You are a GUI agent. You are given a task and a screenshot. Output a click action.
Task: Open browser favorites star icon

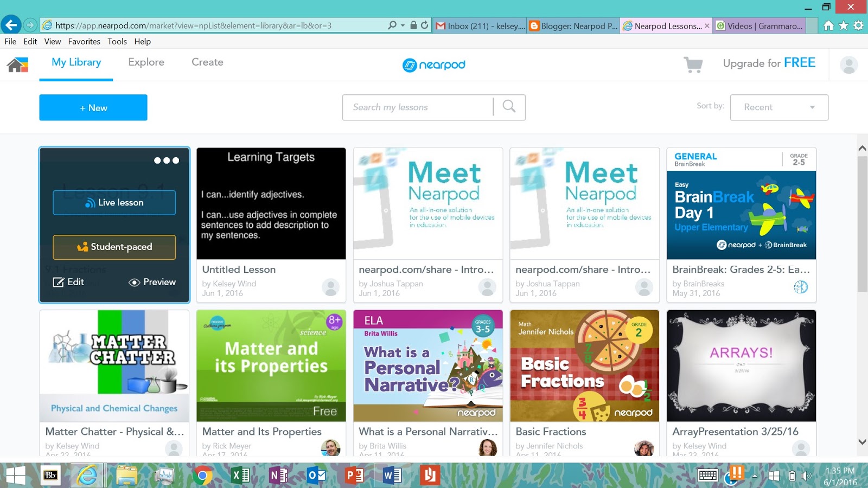844,25
